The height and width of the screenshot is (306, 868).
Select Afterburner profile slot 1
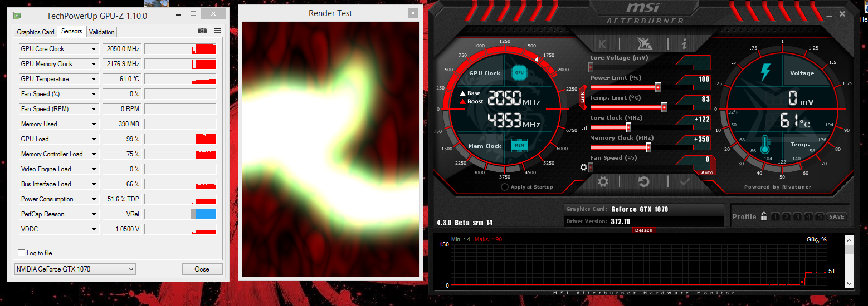click(776, 216)
